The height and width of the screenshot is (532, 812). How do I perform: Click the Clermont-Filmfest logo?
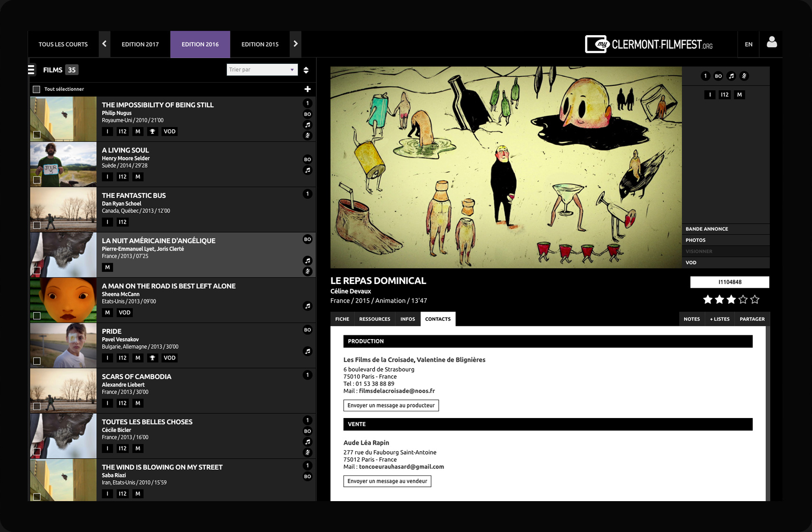pyautogui.click(x=649, y=45)
